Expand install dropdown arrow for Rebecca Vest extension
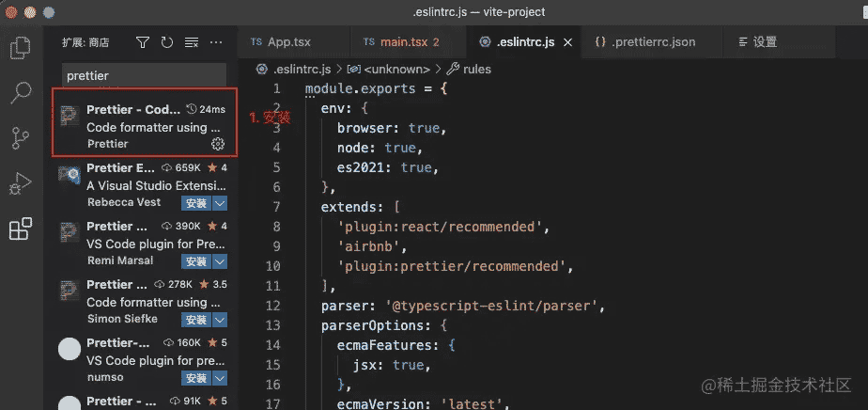This screenshot has width=868, height=410. click(x=220, y=203)
